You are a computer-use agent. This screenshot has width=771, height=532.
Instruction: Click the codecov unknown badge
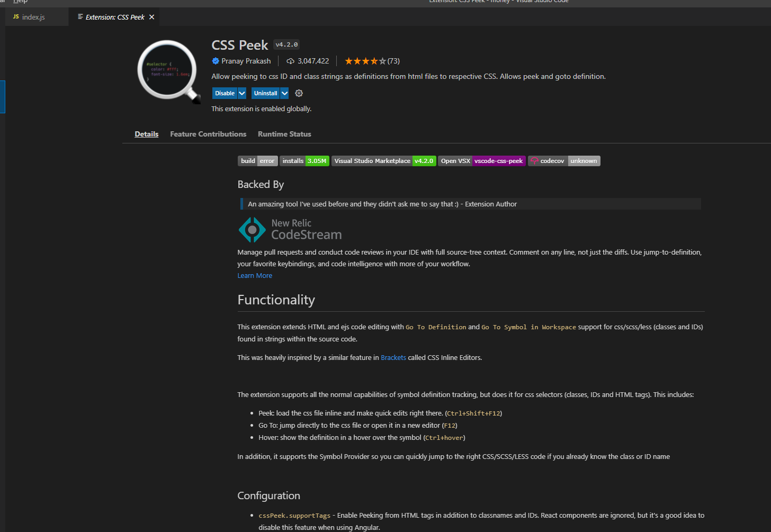pos(564,161)
